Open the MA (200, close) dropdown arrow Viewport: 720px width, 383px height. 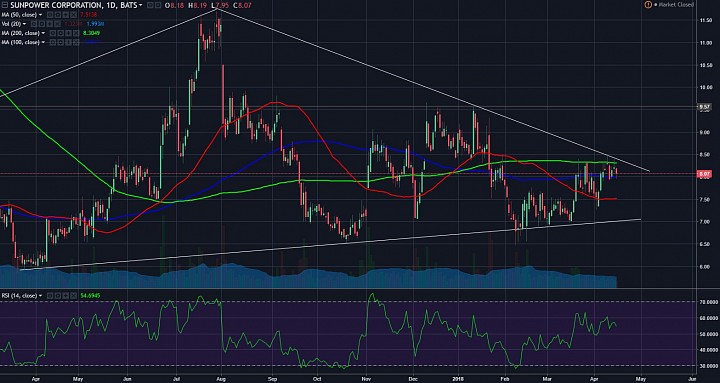43,33
